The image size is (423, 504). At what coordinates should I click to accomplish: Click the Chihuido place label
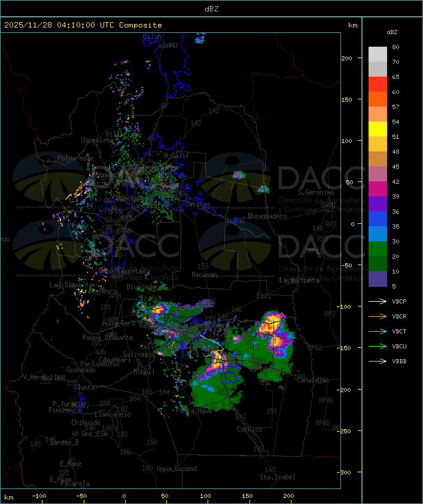tap(86, 423)
